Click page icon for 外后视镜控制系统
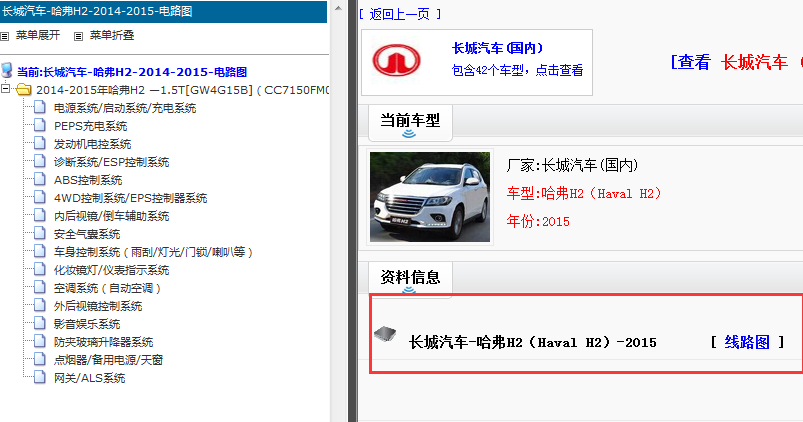 39,305
